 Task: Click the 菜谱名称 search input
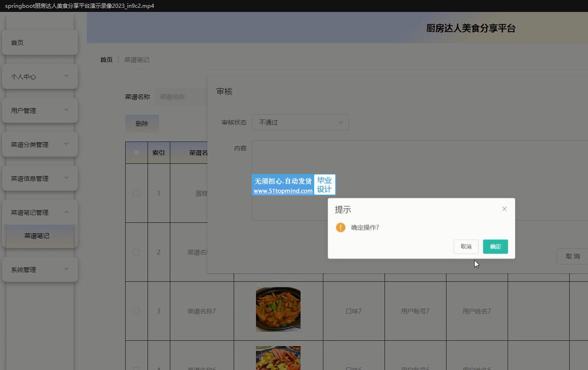click(181, 97)
